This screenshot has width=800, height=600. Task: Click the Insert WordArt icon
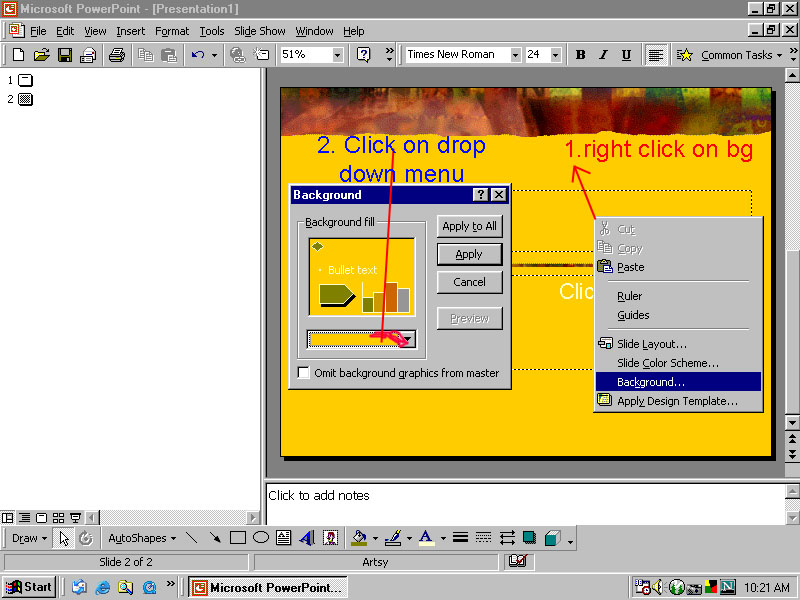307,538
